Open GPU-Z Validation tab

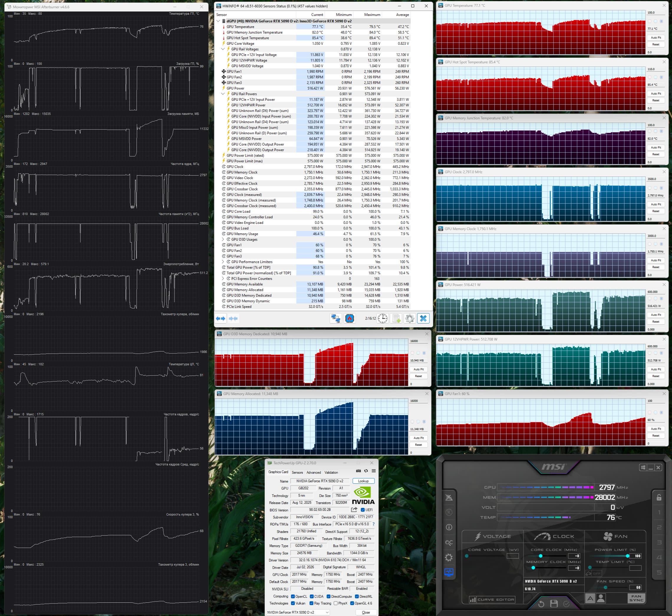331,472
